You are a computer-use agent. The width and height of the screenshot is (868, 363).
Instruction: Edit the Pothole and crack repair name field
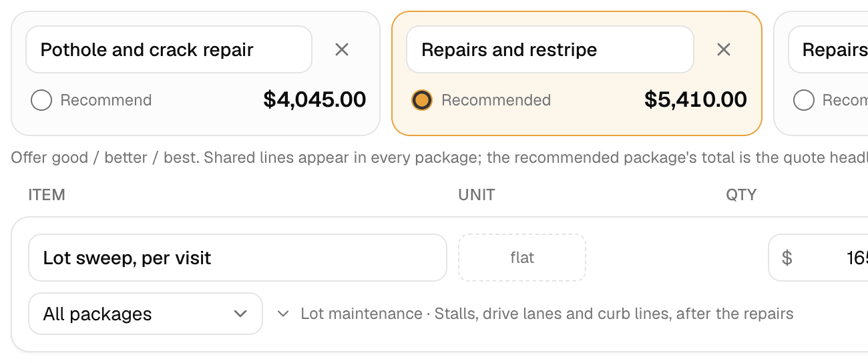[169, 49]
